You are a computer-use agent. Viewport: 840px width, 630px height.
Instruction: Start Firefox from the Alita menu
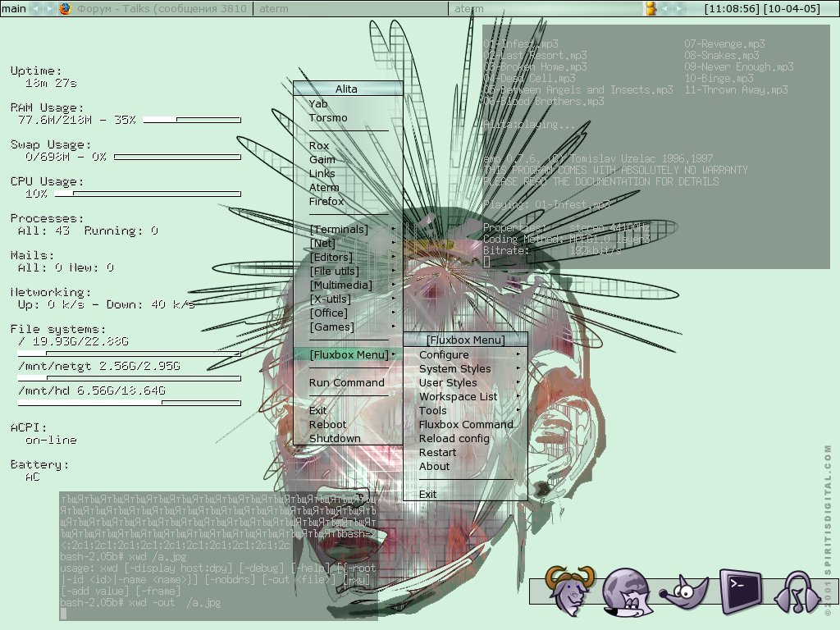[348, 202]
